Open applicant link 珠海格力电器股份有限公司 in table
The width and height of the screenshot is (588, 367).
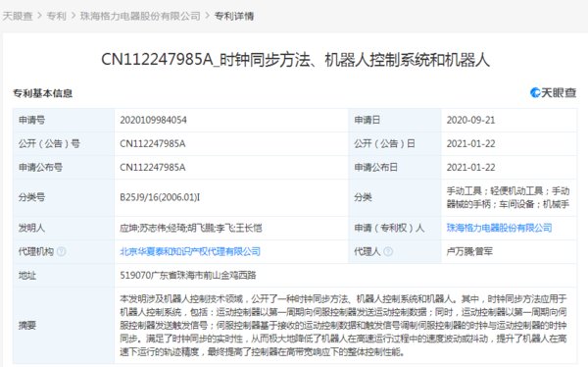coord(499,228)
